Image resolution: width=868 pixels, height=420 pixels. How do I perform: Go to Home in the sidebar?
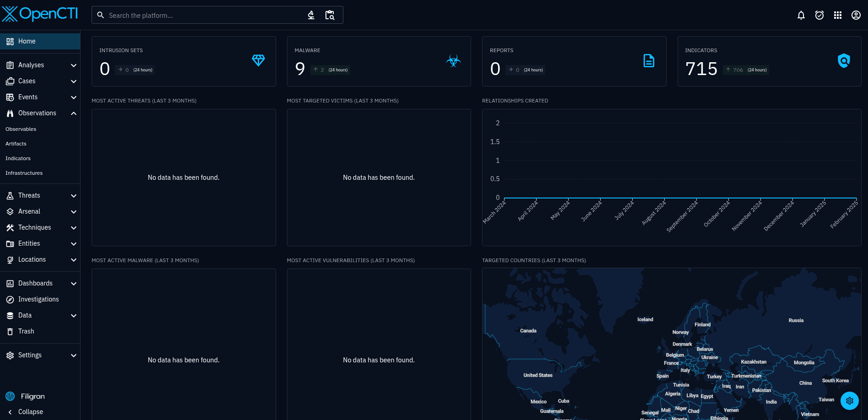tap(40, 41)
